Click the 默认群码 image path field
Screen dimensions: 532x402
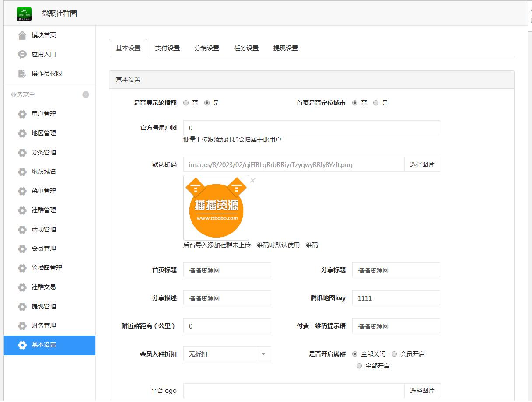coord(294,164)
